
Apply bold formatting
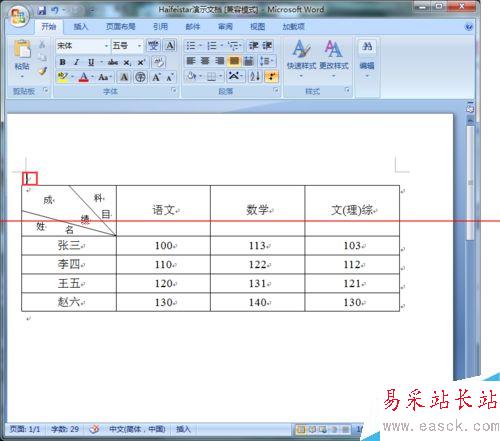62,62
